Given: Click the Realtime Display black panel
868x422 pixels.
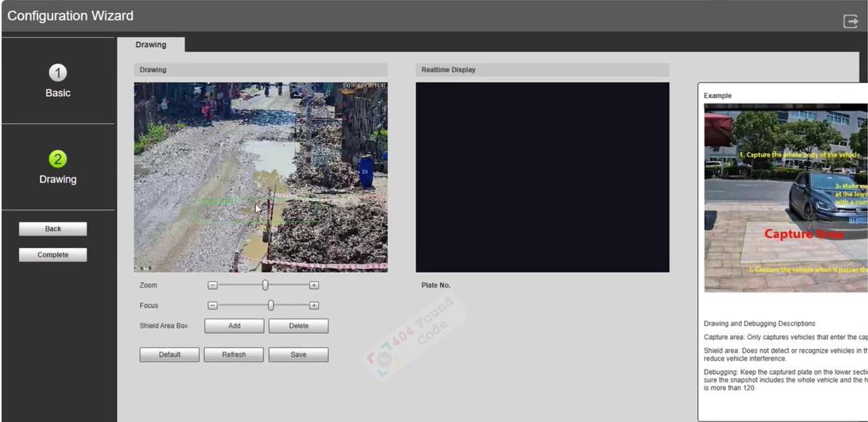Looking at the screenshot, I should coord(542,178).
